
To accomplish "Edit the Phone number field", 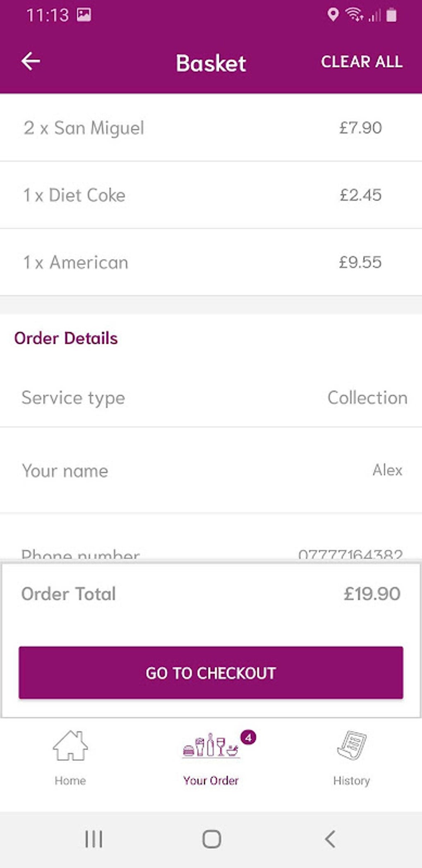I will pyautogui.click(x=350, y=554).
